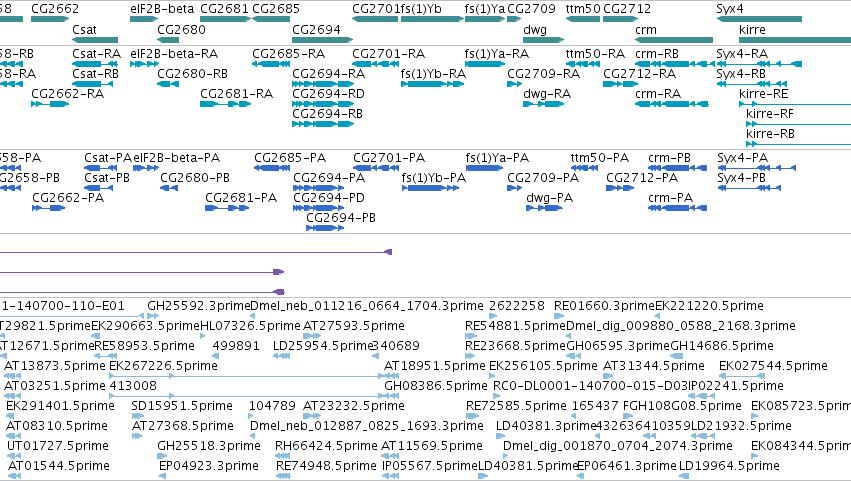Select protein crm-PA
The height and width of the screenshot is (481, 851).
[x=677, y=208]
